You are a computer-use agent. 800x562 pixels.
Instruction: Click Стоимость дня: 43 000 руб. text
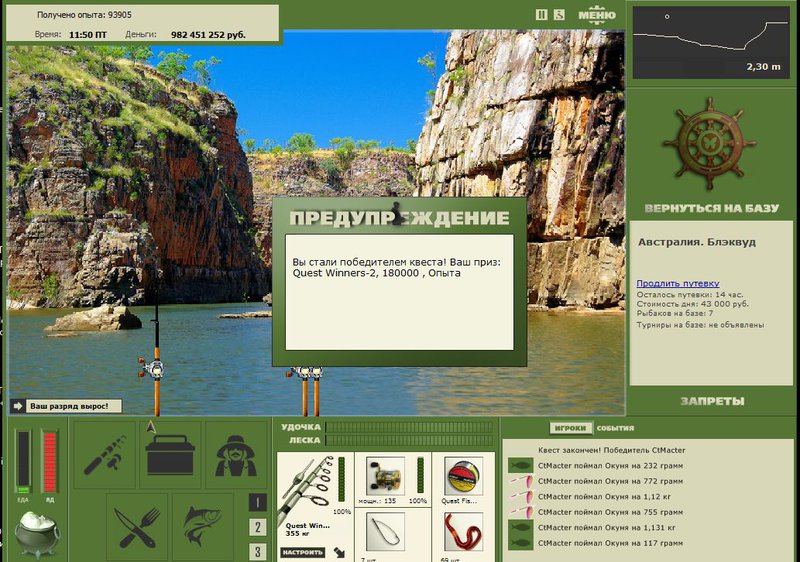pyautogui.click(x=692, y=303)
